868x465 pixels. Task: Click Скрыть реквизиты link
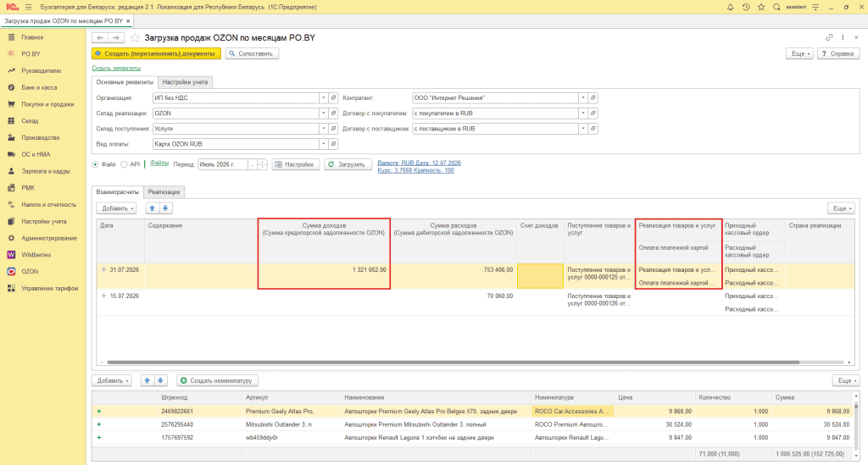click(x=116, y=68)
